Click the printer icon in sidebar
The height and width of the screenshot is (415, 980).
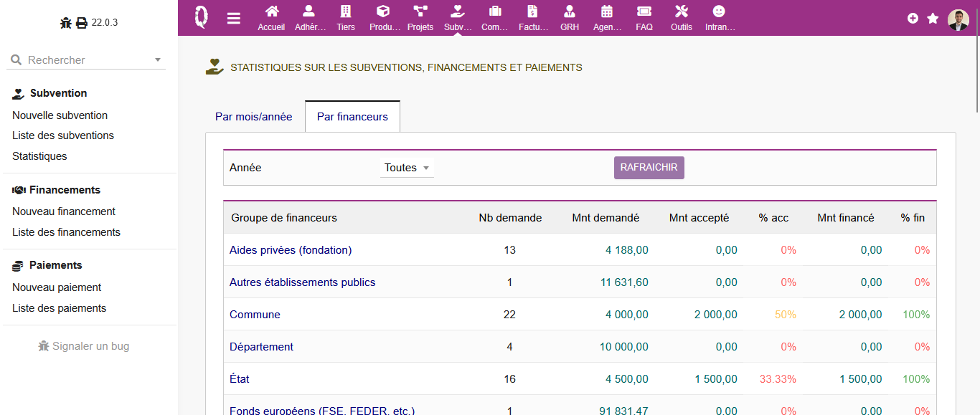click(x=82, y=23)
